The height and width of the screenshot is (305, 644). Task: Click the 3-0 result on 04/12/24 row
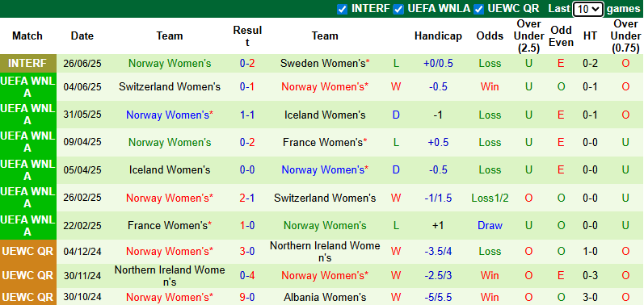click(x=247, y=251)
